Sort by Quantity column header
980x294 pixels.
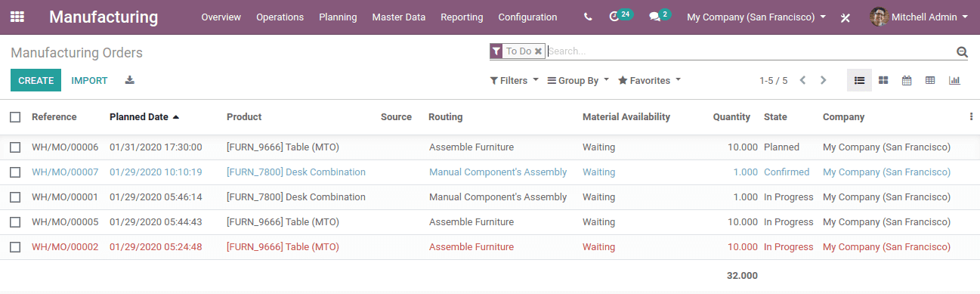pyautogui.click(x=731, y=116)
